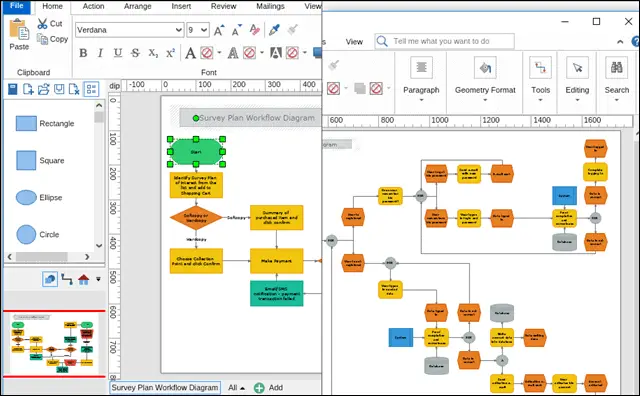Screen dimensions: 640x396
Task: Click the Tell me what you want field
Action: click(x=444, y=41)
